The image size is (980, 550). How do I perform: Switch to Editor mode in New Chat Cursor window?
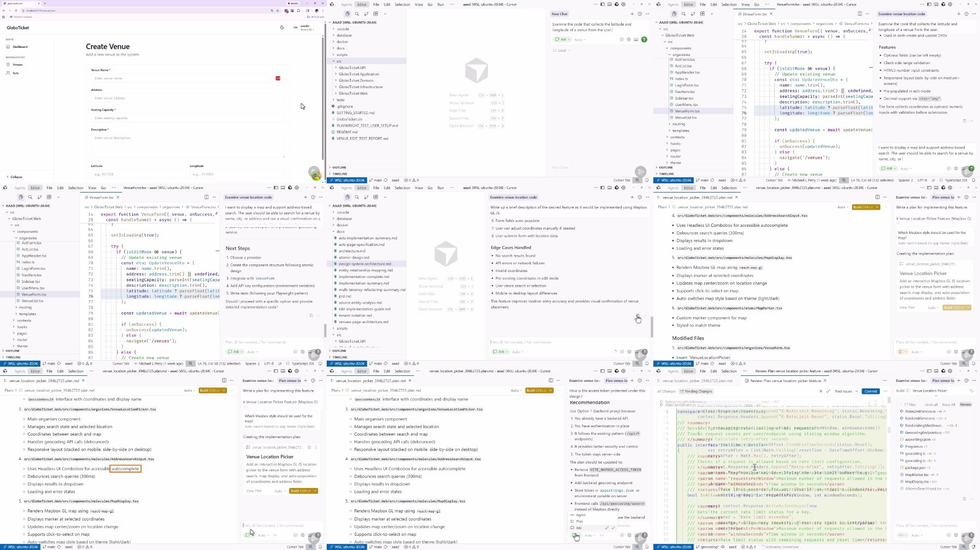[x=362, y=4]
